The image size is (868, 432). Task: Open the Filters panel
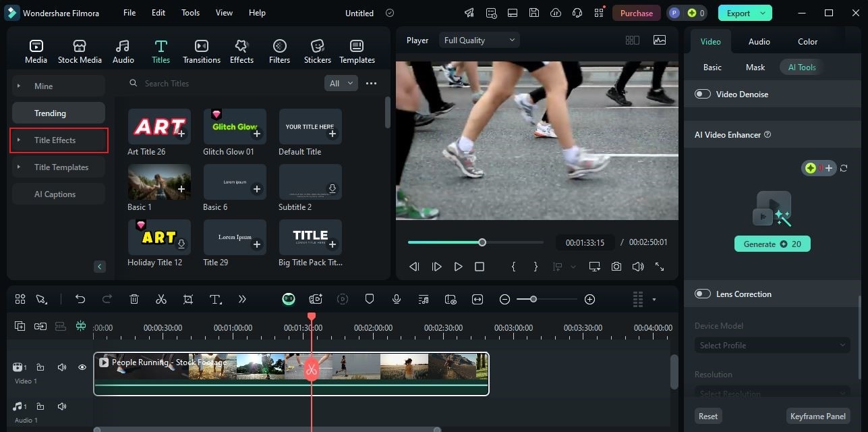click(279, 51)
